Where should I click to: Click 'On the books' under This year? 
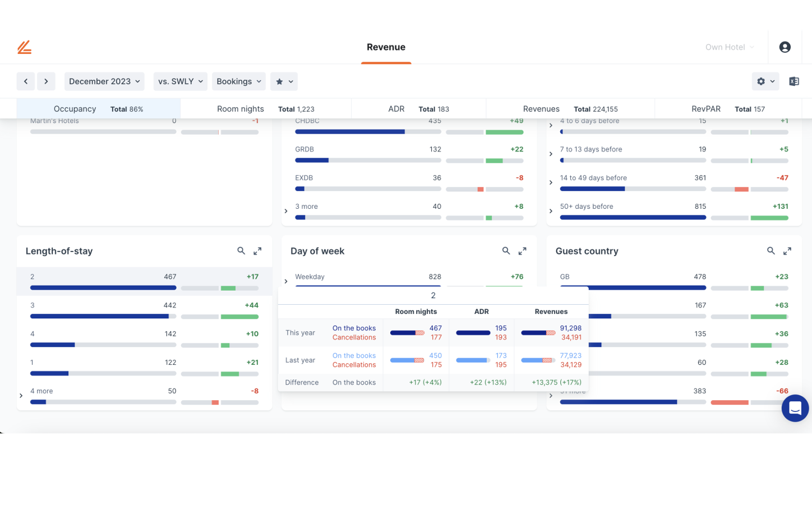[x=354, y=328]
